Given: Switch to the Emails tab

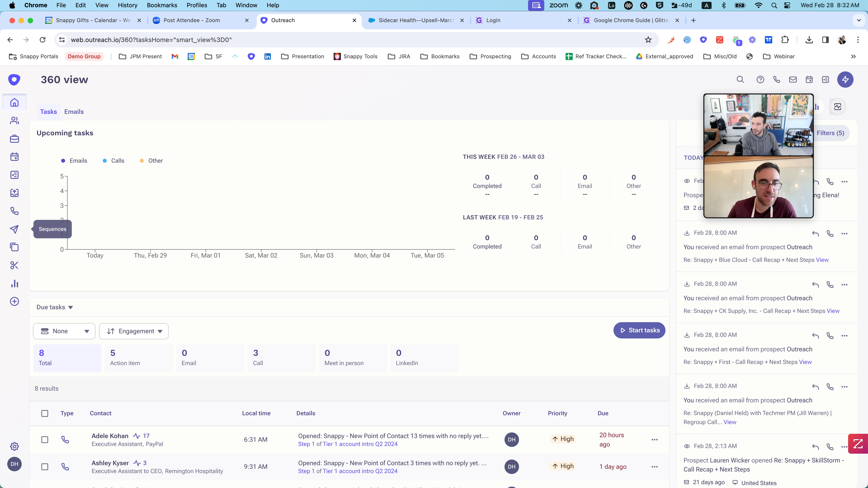Looking at the screenshot, I should [74, 112].
